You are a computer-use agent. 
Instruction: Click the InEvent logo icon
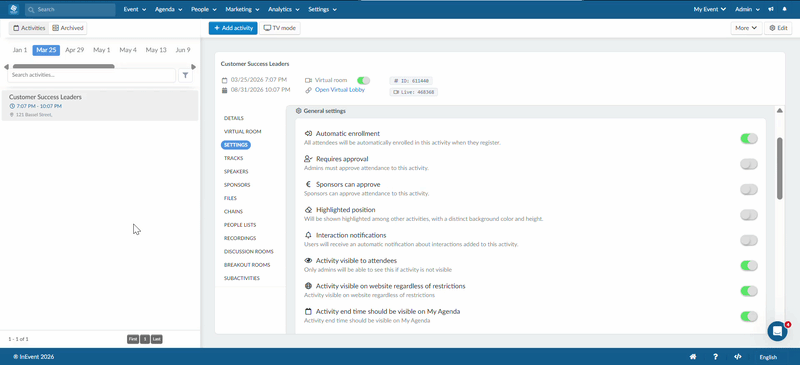coord(14,9)
